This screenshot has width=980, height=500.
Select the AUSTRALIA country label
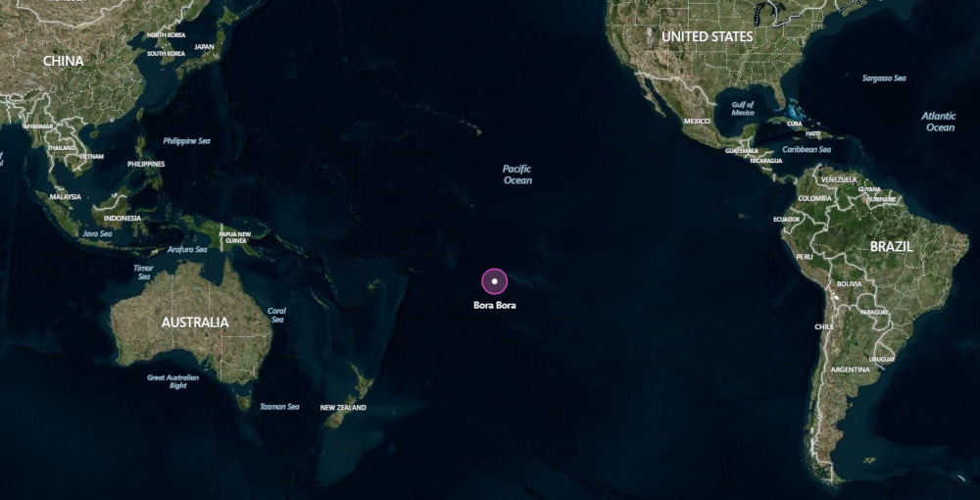click(x=195, y=323)
